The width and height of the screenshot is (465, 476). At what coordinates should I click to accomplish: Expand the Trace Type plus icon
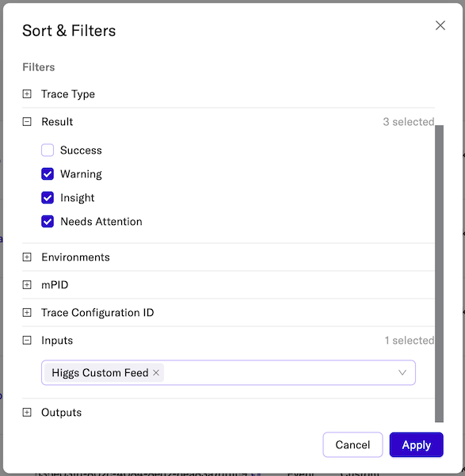tap(27, 94)
